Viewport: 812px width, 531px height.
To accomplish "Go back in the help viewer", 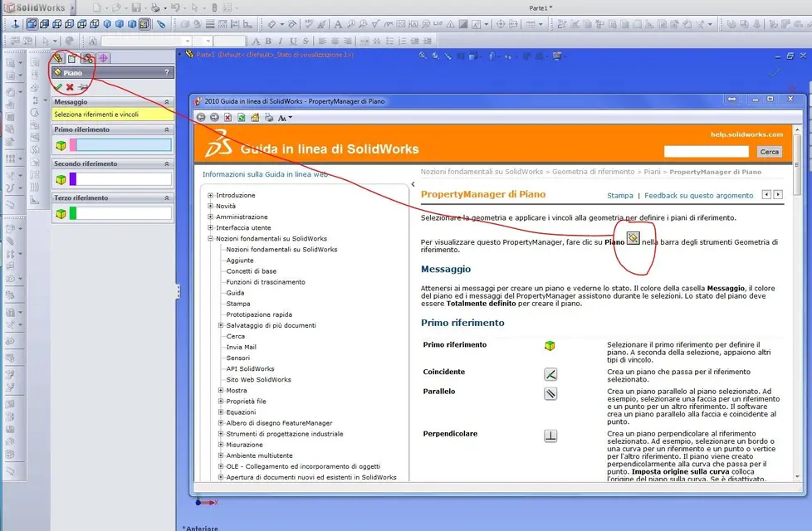I will [x=201, y=118].
